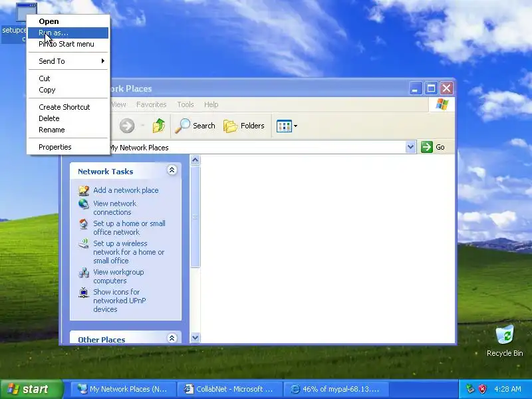Switch to My Network Places taskbar button
This screenshot has height=399, width=532.
point(123,389)
